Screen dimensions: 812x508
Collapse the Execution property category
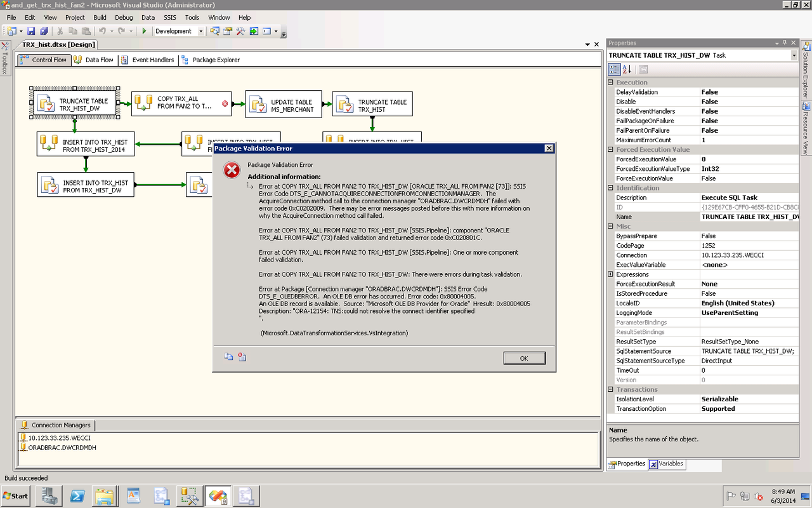[610, 83]
